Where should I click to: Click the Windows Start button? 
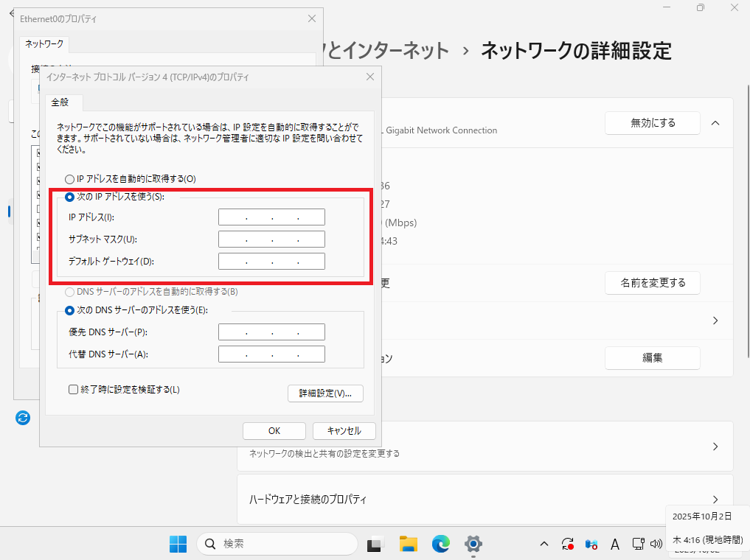click(178, 544)
